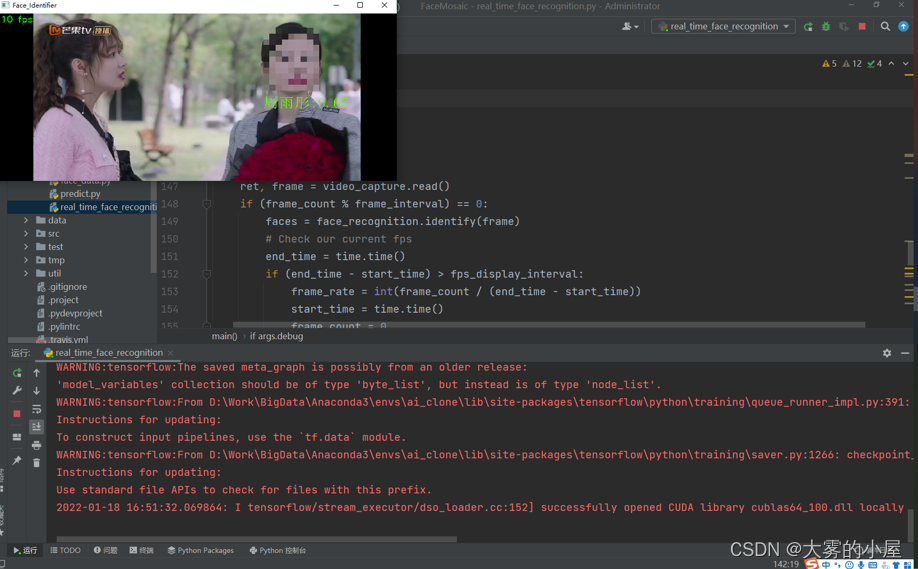The height and width of the screenshot is (569, 918).
Task: Select real_time_face_recognition file in project tree
Action: pos(103,207)
